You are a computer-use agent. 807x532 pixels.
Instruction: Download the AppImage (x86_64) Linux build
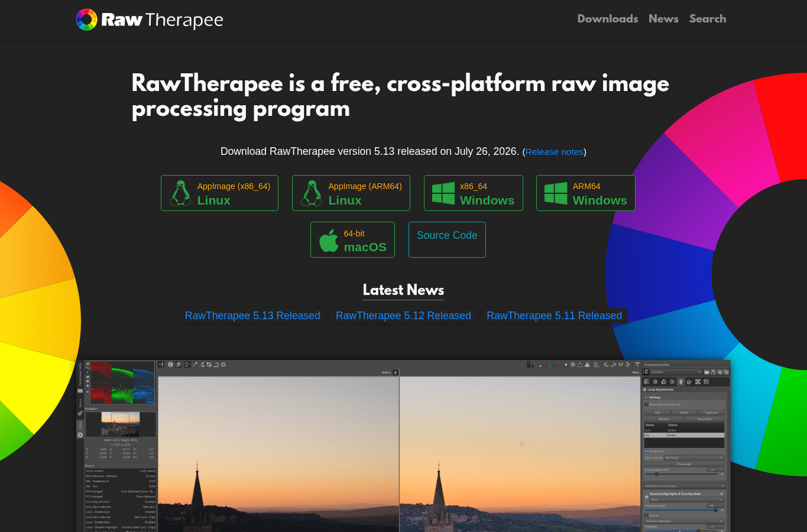point(219,193)
